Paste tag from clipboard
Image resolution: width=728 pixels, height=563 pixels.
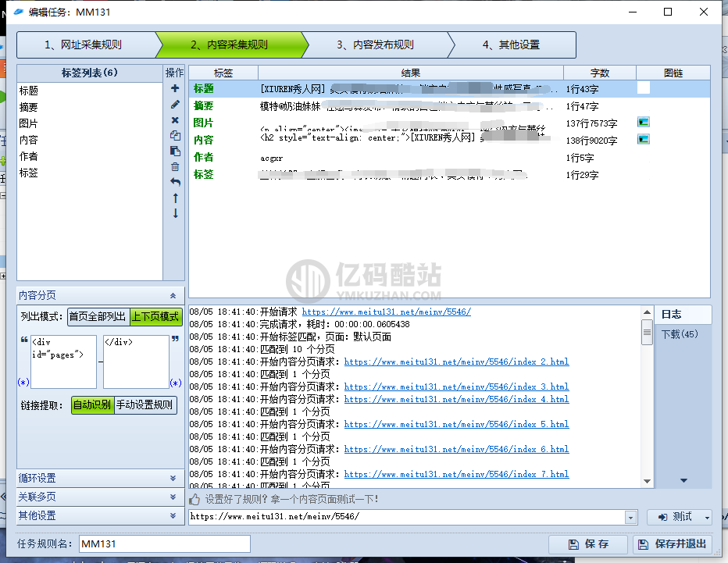point(175,151)
